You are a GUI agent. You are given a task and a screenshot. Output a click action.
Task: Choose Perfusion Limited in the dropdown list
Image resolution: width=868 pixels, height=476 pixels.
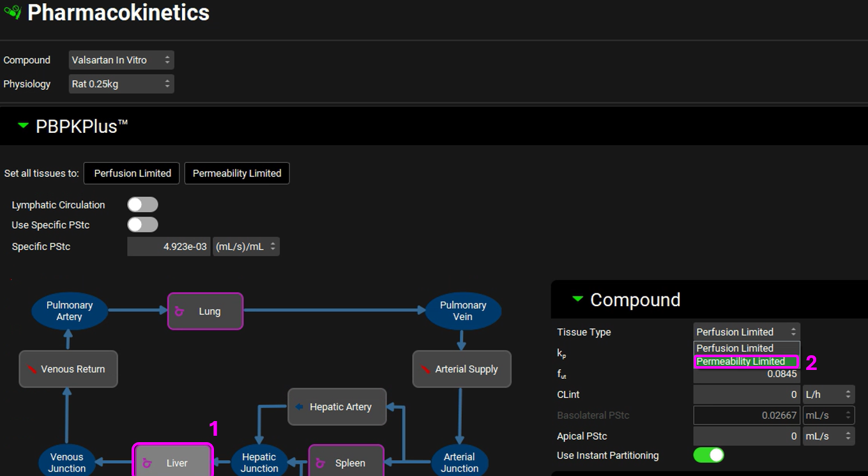click(745, 348)
